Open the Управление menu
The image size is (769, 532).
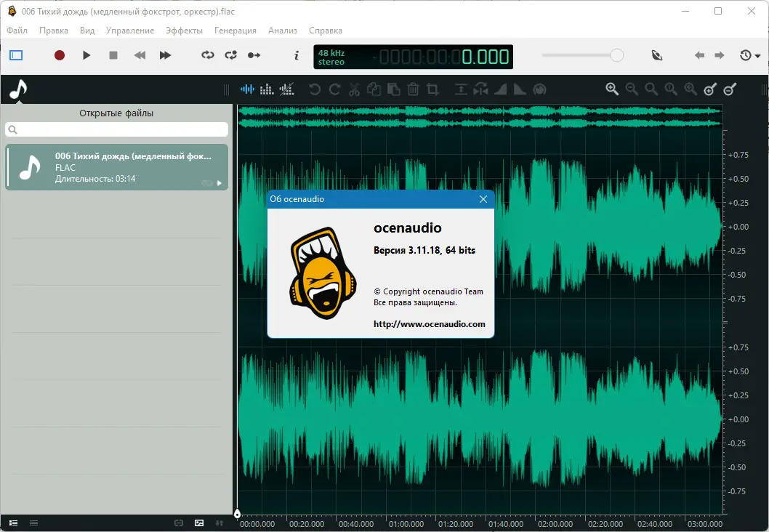click(x=130, y=31)
